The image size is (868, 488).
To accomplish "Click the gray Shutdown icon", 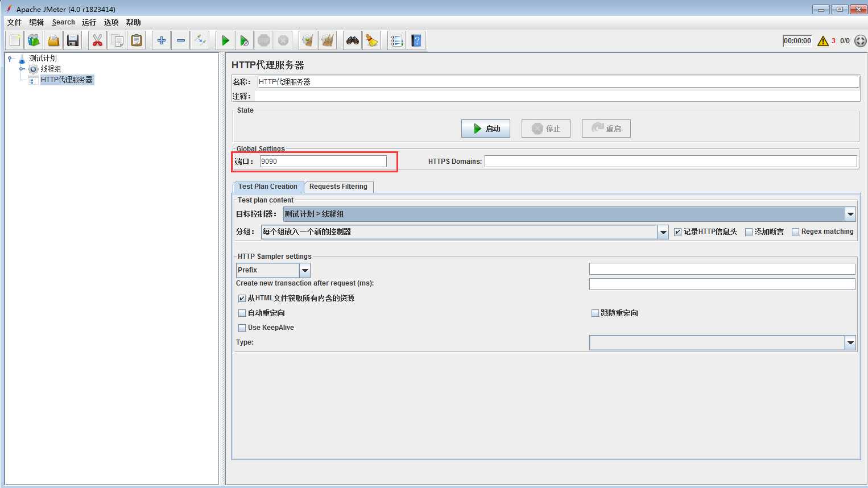I will (283, 40).
